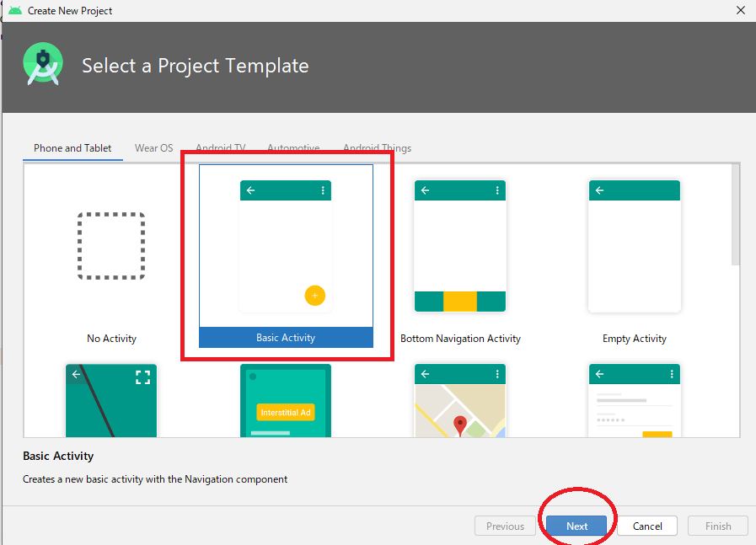Switch to the Phone and Tablet tab
This screenshot has height=545, width=756.
click(72, 148)
